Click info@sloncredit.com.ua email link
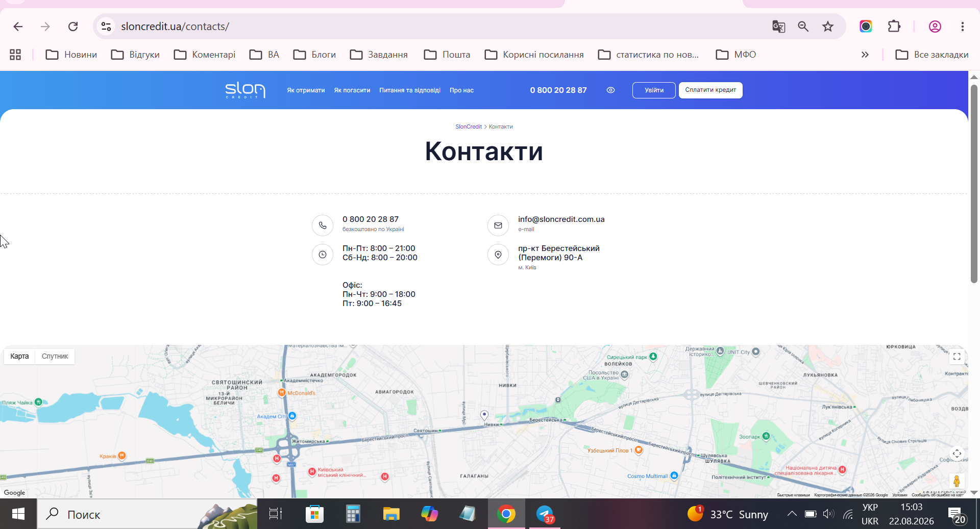980x529 pixels. (x=561, y=219)
